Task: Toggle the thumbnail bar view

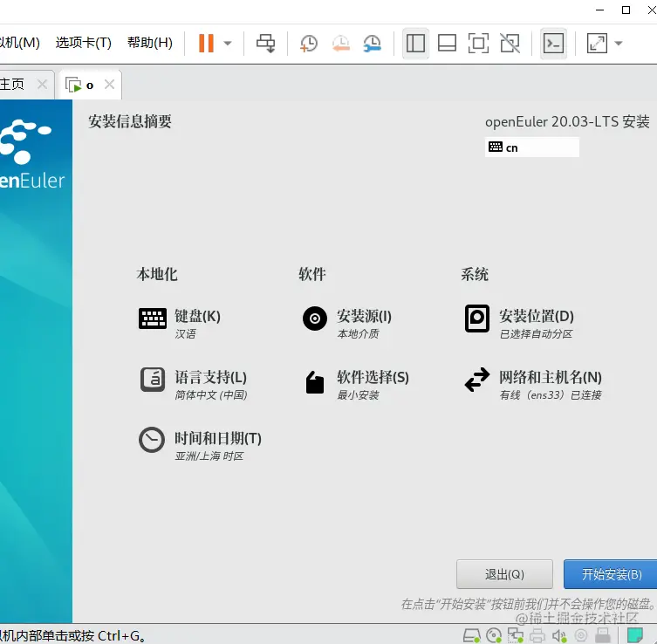Action: pyautogui.click(x=447, y=43)
